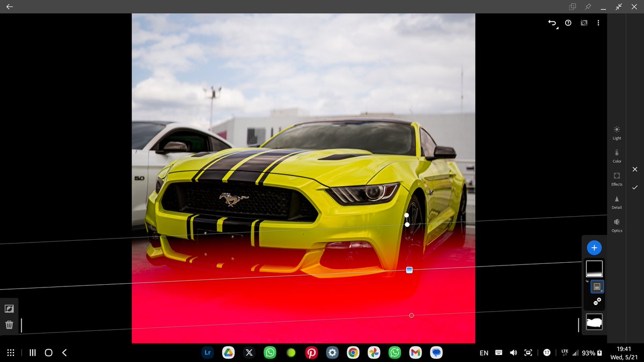The height and width of the screenshot is (362, 644).
Task: Select the linear gradient component icon
Action: pos(597,287)
